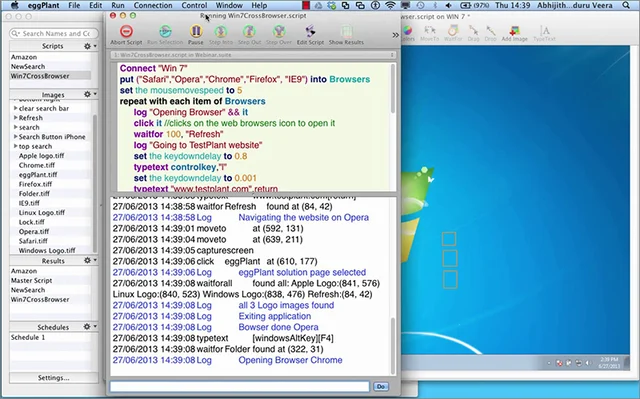The height and width of the screenshot is (399, 640).
Task: Click the Run Selection toolbar icon
Action: (165, 31)
